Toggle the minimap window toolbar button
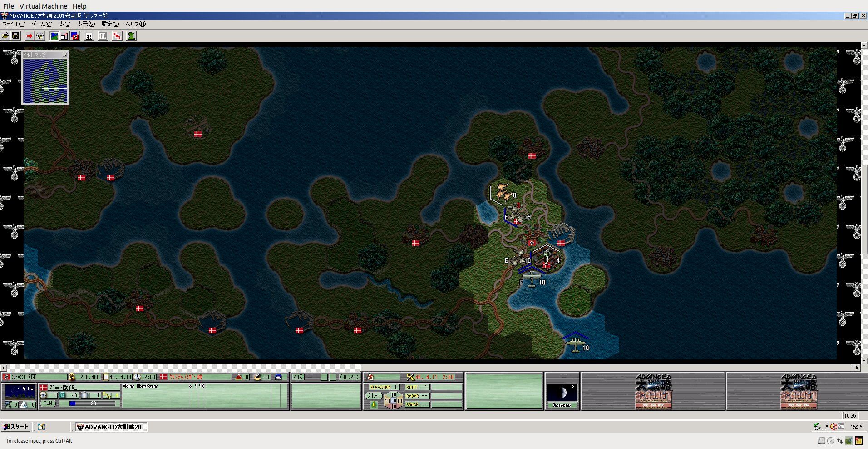Screen dimensions: 868x449 [64, 36]
